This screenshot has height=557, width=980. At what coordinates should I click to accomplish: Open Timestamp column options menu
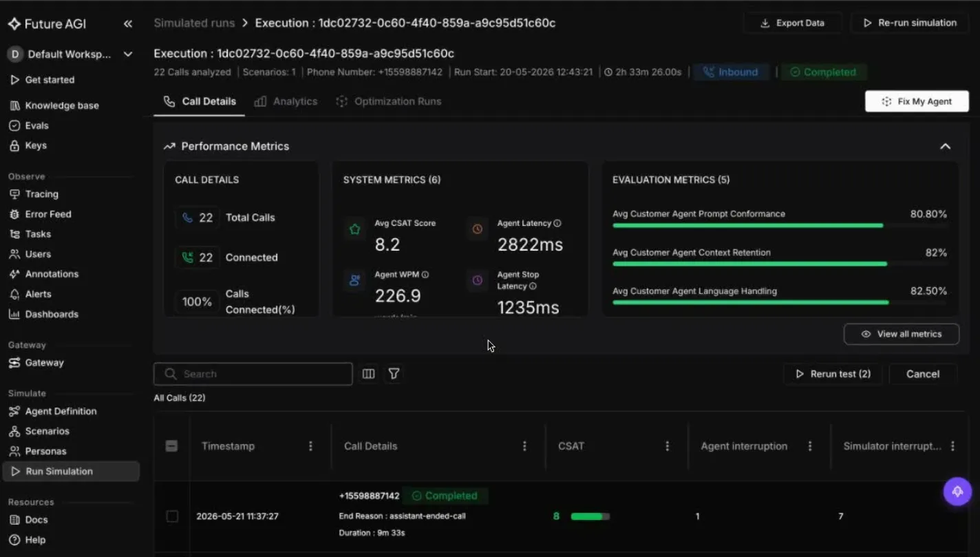310,446
